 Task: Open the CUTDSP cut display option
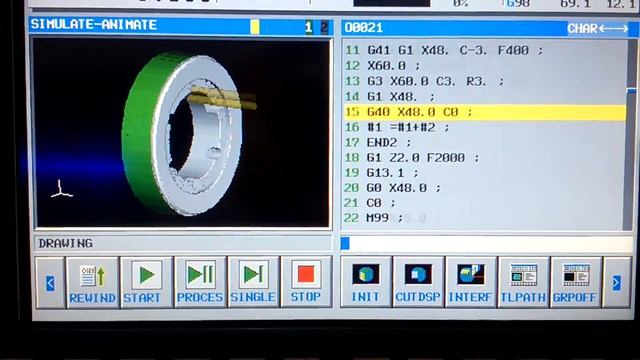tap(418, 282)
